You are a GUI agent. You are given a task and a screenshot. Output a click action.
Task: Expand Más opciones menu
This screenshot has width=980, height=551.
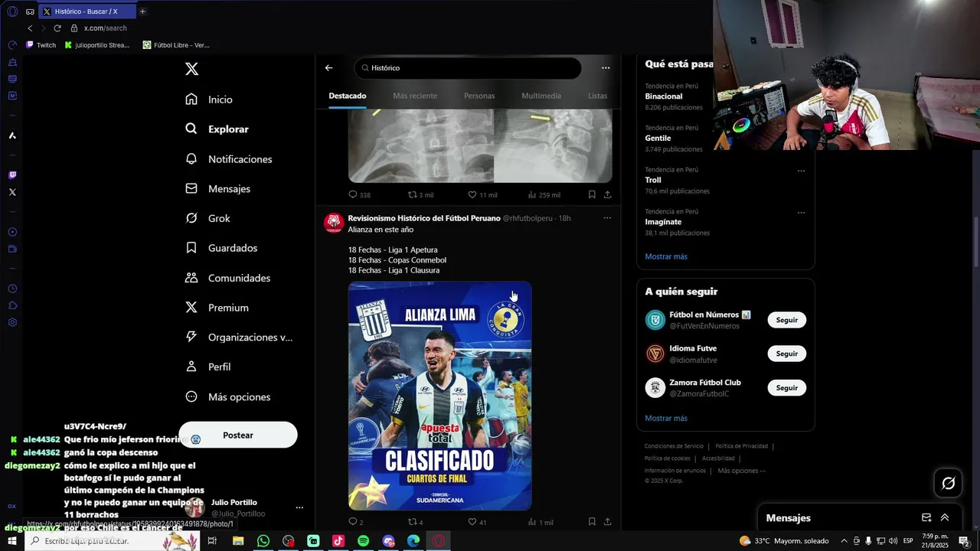point(227,396)
